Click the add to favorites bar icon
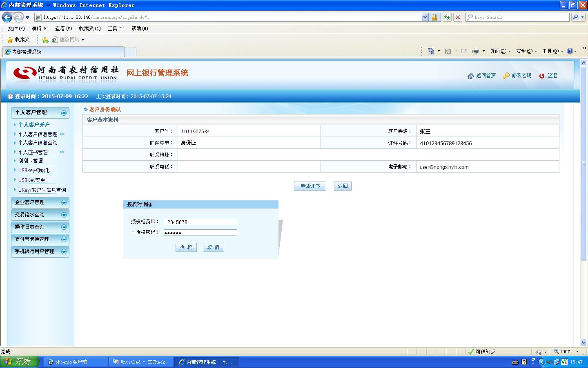 pos(45,40)
